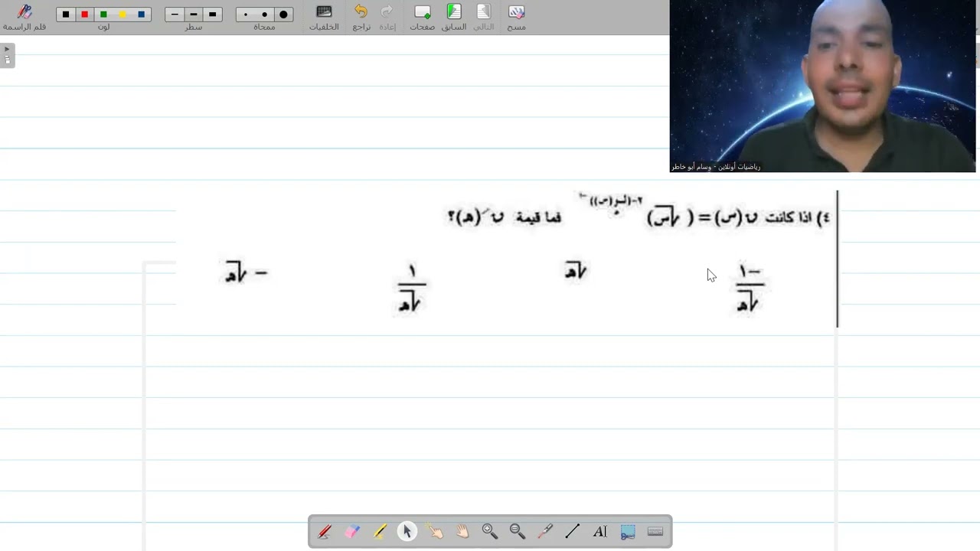The width and height of the screenshot is (980, 551).
Task: Select the medium line width
Action: [194, 15]
